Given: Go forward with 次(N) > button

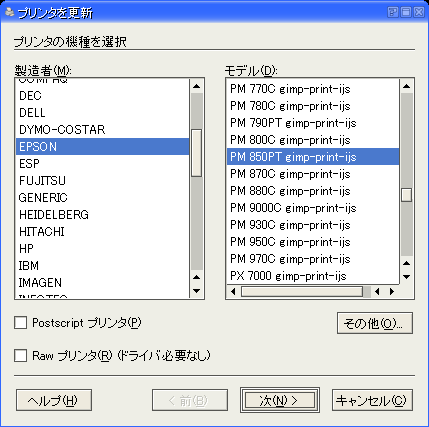Looking at the screenshot, I should [280, 400].
